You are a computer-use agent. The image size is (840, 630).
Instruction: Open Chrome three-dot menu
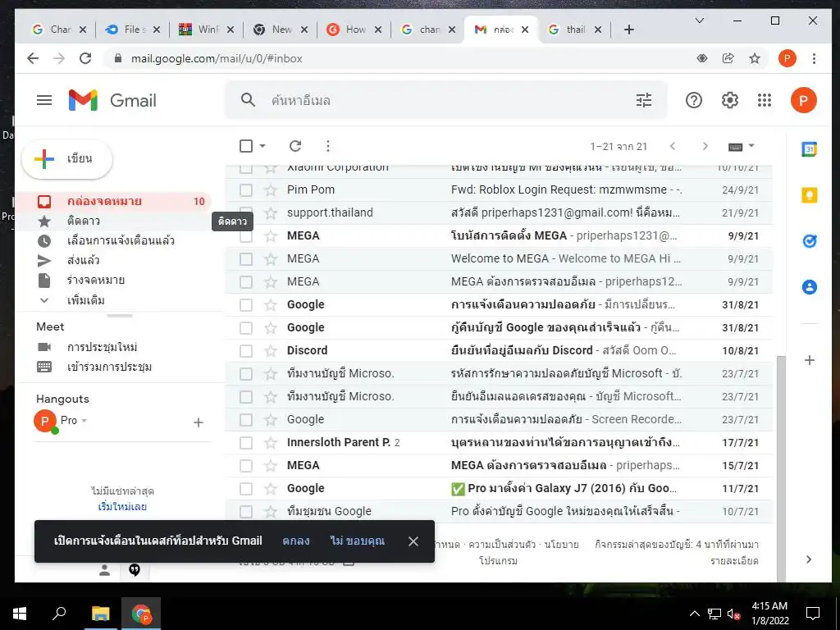coord(814,58)
